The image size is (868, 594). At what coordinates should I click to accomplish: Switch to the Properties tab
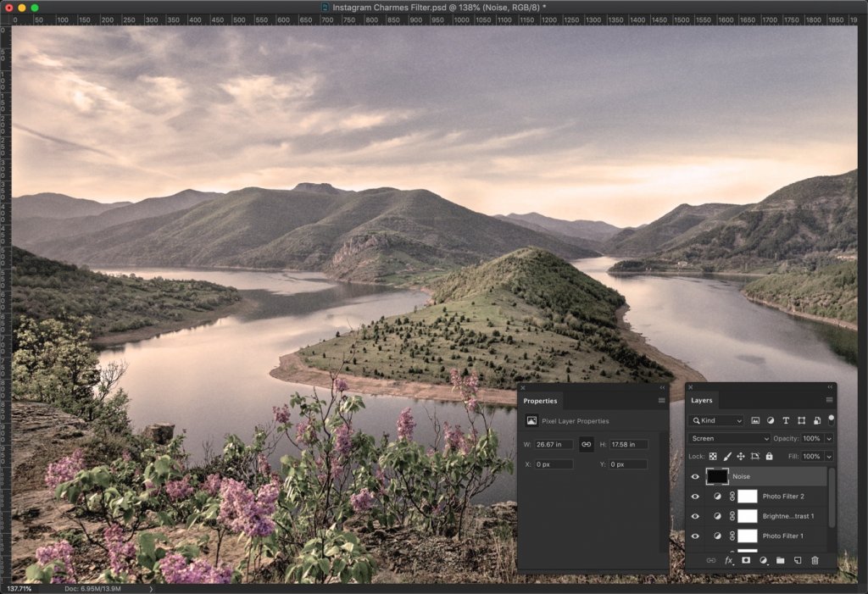[x=540, y=401]
